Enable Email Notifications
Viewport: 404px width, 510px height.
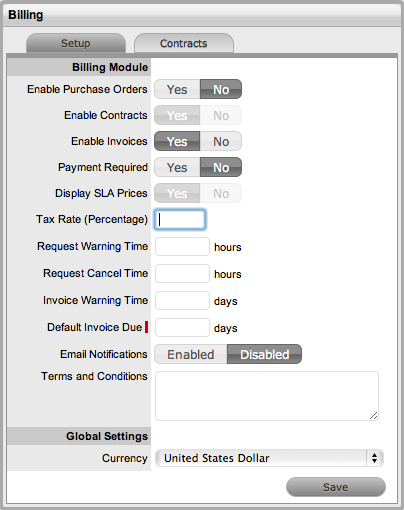point(191,354)
